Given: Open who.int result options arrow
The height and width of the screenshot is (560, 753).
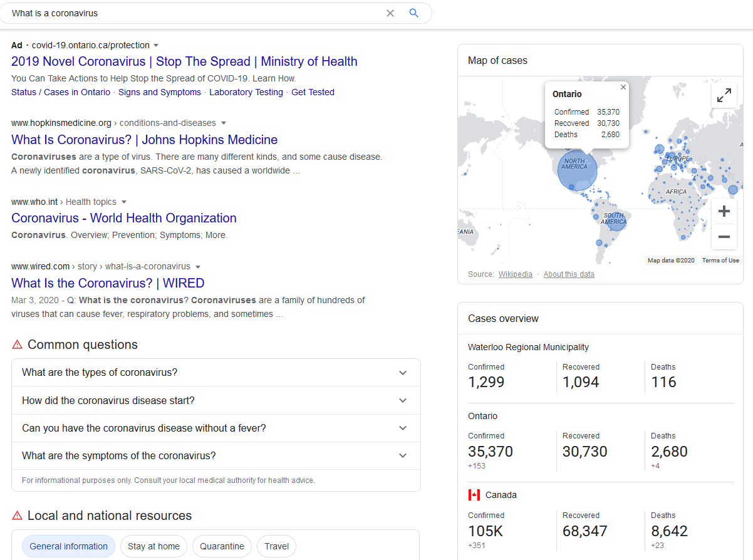Looking at the screenshot, I should [x=124, y=202].
